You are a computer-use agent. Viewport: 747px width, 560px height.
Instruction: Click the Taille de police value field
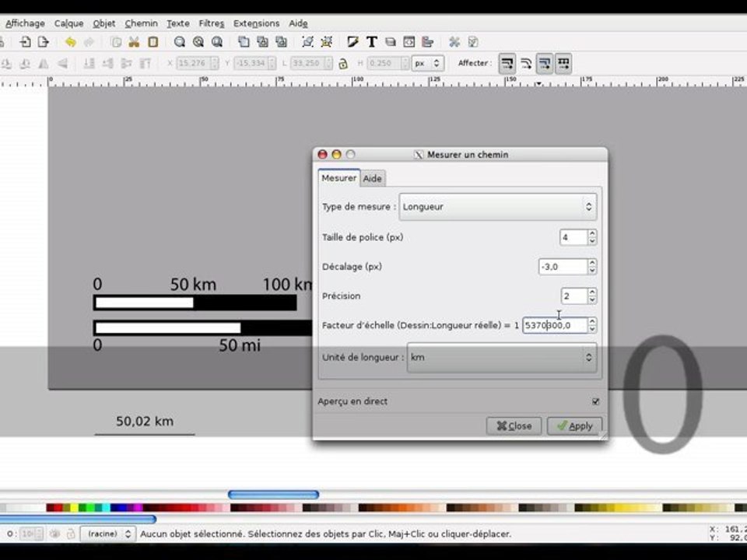pos(573,237)
